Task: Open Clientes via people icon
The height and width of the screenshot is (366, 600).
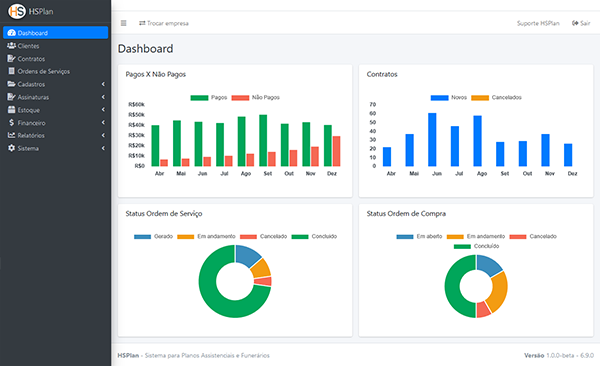Action: (x=11, y=46)
